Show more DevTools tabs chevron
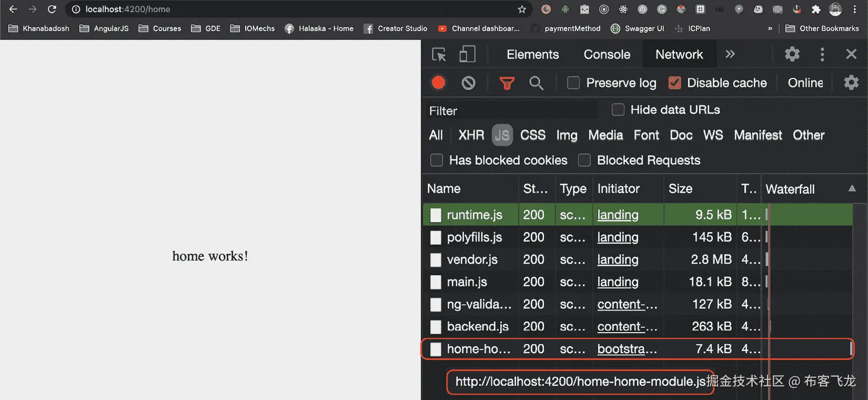The image size is (868, 400). (x=730, y=54)
